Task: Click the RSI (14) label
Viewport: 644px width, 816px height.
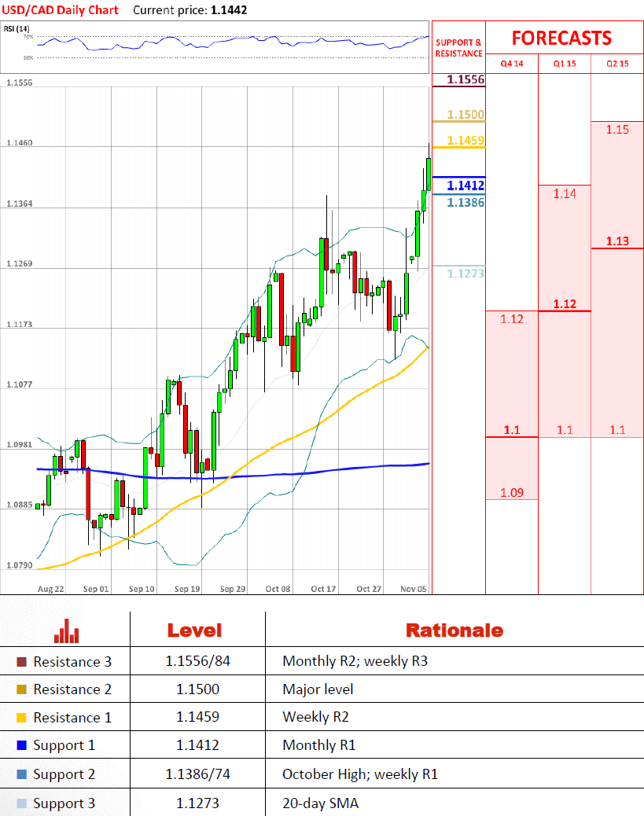Action: (17, 28)
